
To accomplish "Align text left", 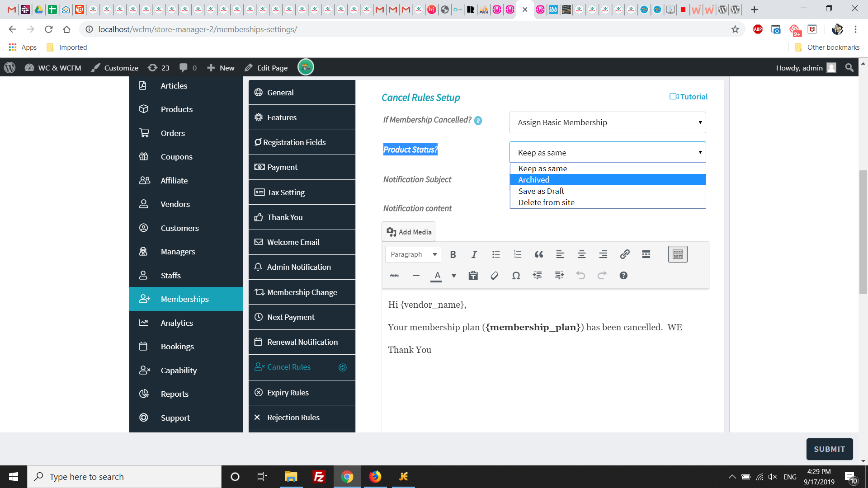I will pos(560,254).
